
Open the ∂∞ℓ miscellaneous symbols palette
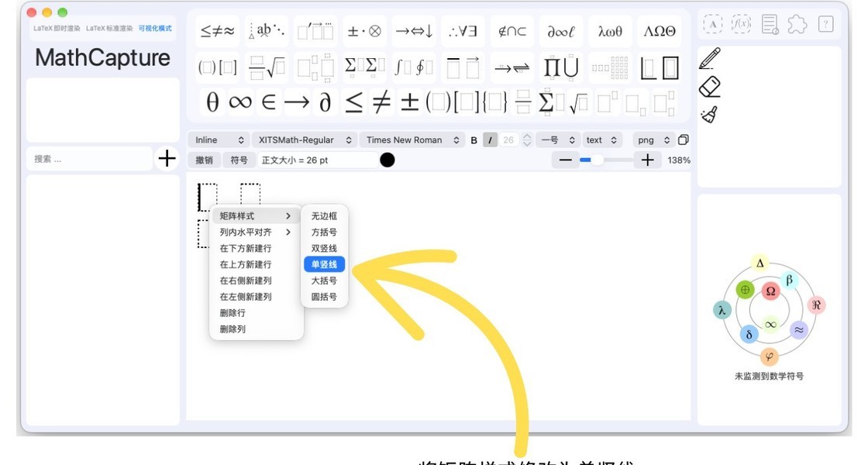[x=561, y=32]
